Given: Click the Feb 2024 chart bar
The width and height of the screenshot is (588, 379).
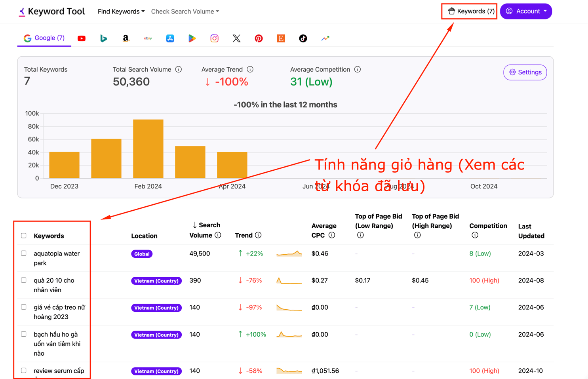Looking at the screenshot, I should pyautogui.click(x=148, y=149).
